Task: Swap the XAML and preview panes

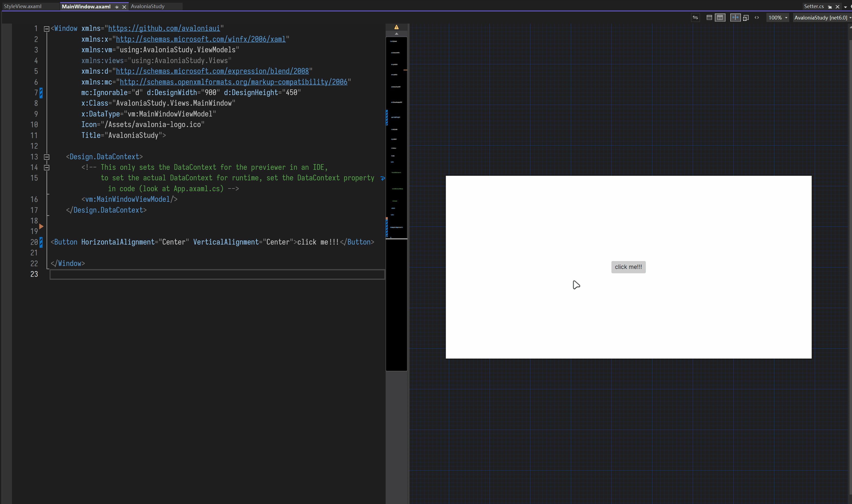Action: [695, 18]
